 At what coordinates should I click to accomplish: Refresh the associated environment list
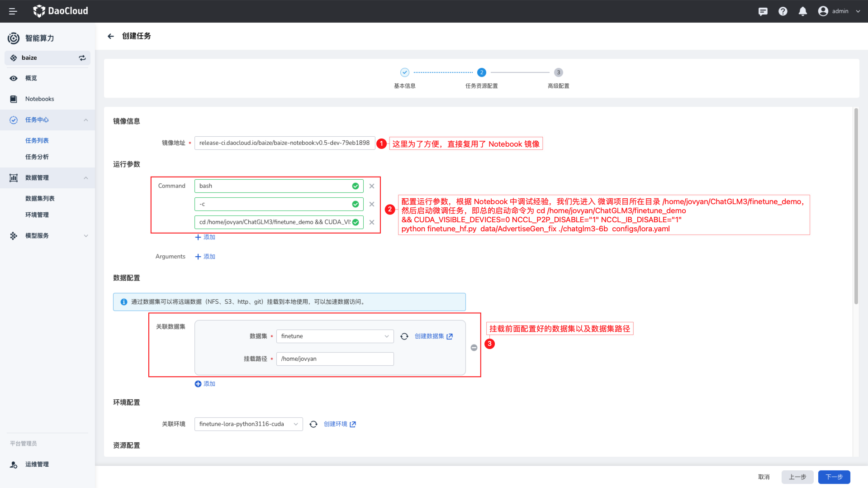(x=313, y=424)
